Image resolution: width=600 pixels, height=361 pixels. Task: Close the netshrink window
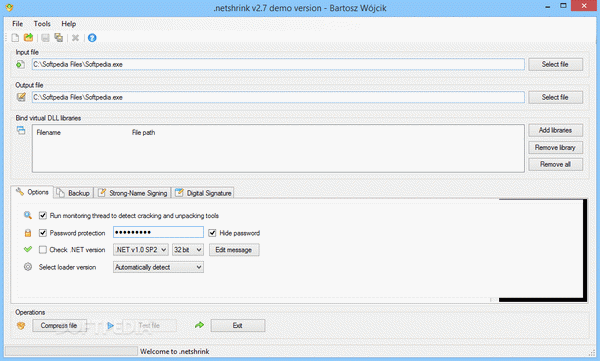point(584,6)
